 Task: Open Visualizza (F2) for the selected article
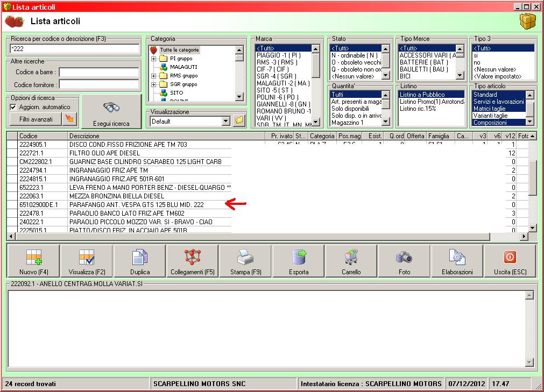(x=87, y=261)
